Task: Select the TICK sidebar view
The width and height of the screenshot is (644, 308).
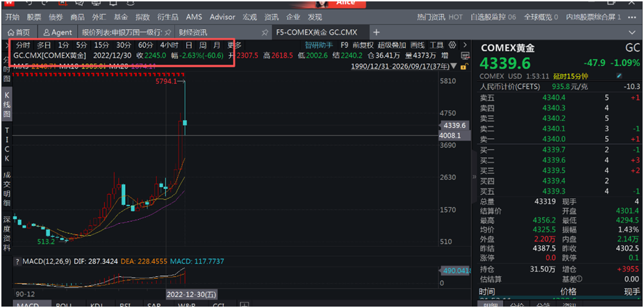Action: 7,144
